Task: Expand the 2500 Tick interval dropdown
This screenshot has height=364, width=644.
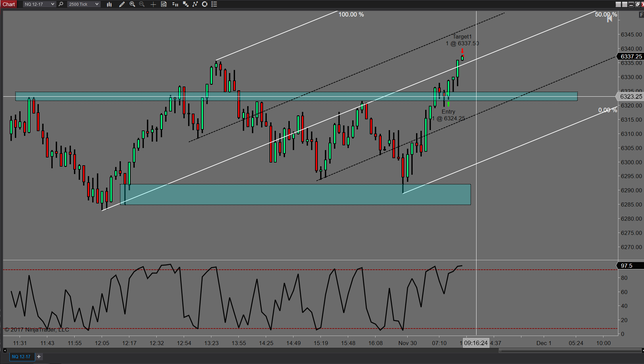Action: coord(83,4)
